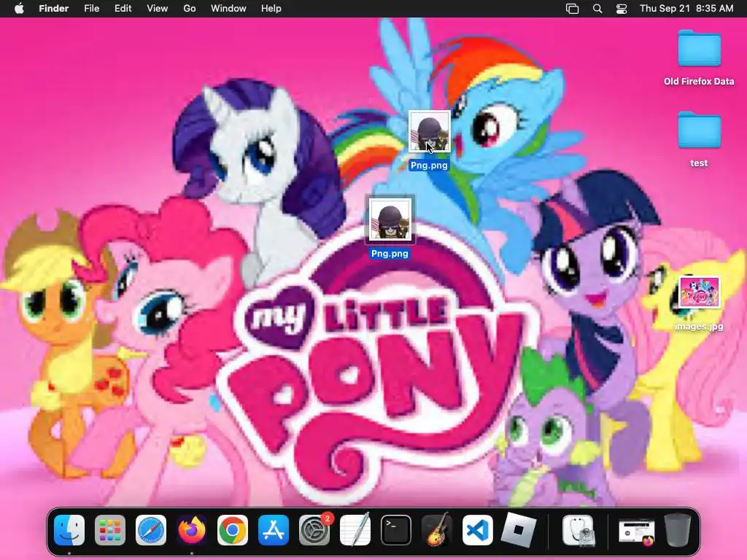
Task: Launch Google Chrome from the Dock
Action: 233,530
